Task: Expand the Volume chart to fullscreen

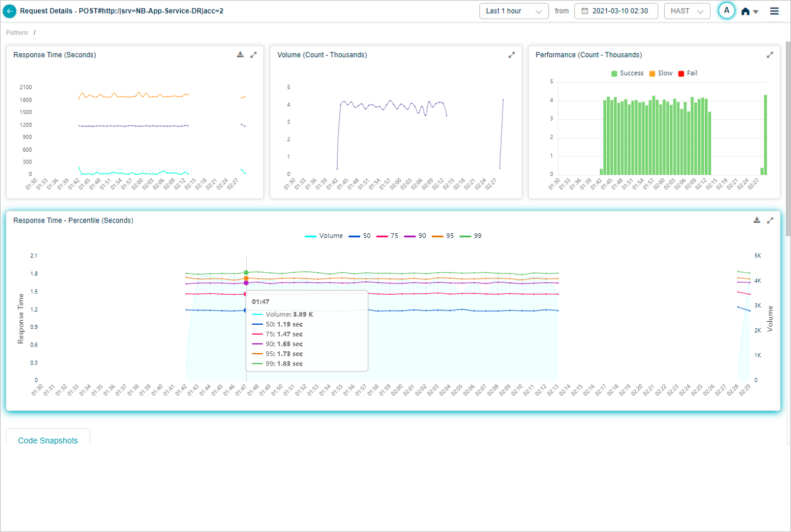Action: tap(511, 55)
